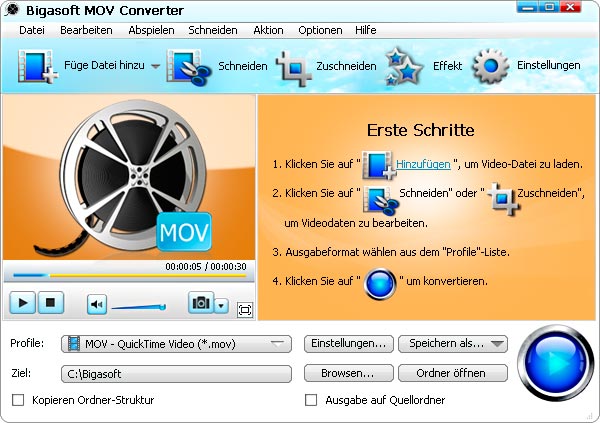600x423 pixels.
Task: Open the Abspielen menu
Action: click(151, 30)
